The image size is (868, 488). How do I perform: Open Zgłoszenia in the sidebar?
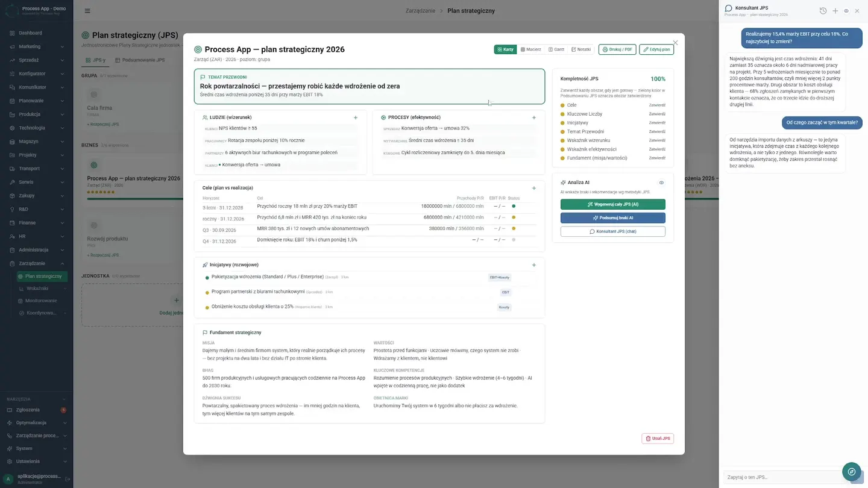pos(36,409)
